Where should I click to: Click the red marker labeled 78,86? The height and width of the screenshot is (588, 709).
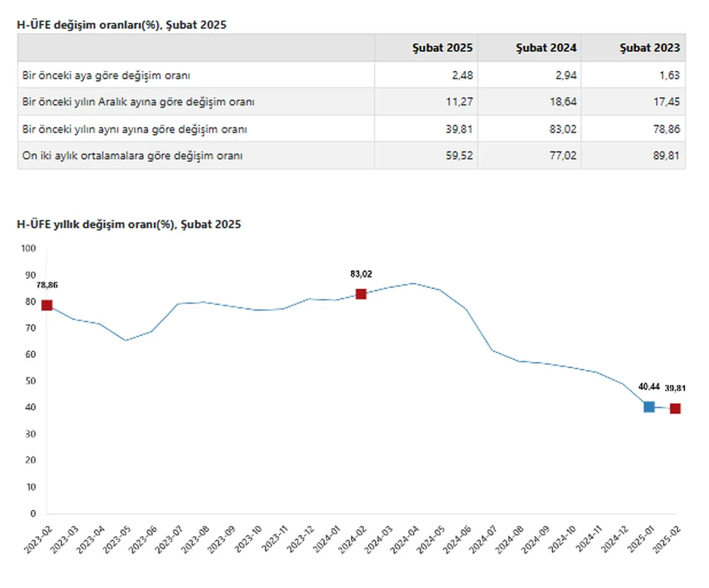47,305
